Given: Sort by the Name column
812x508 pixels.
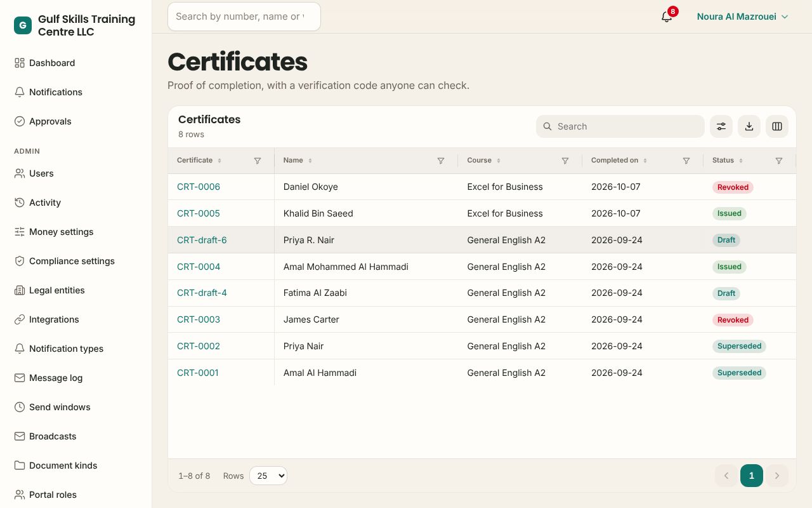Looking at the screenshot, I should pos(298,161).
